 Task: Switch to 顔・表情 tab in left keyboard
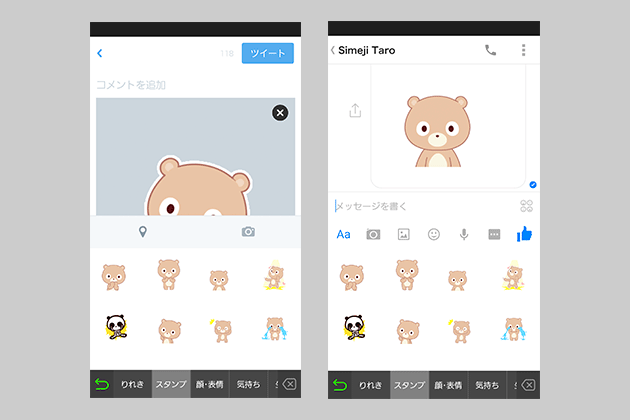coord(210,384)
